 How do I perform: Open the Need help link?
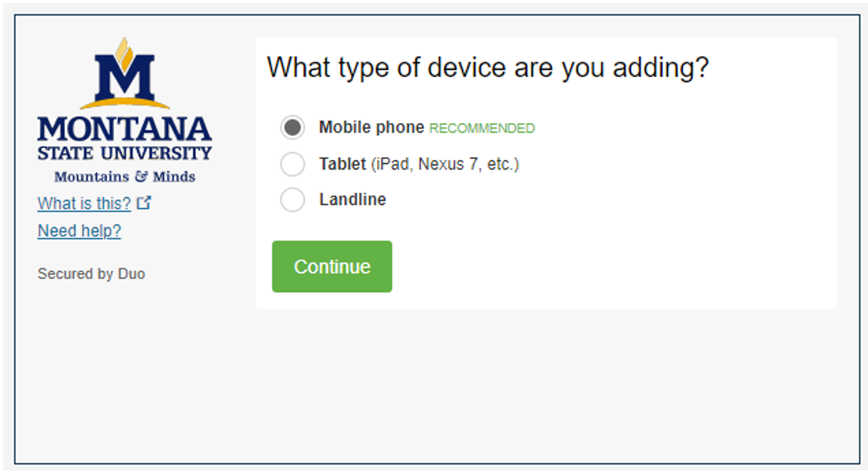(79, 231)
